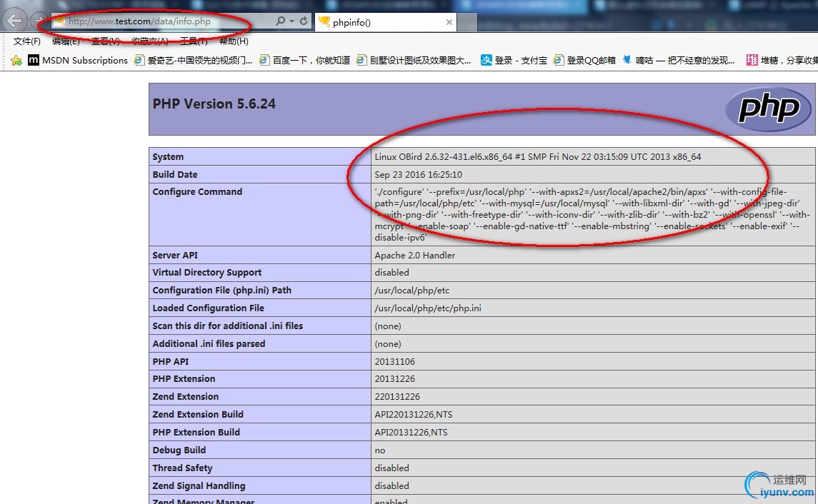
Task: Click the 支付宝 bookmark icon
Action: (487, 61)
